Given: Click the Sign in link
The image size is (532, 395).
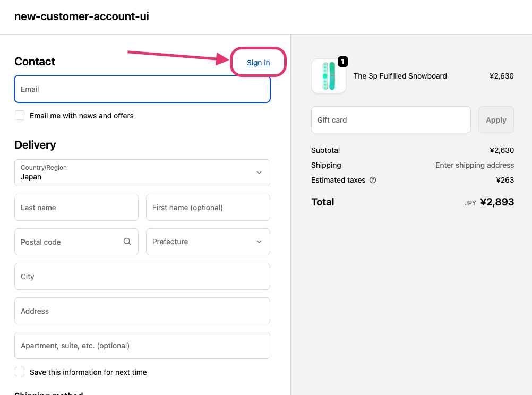Looking at the screenshot, I should [x=258, y=63].
